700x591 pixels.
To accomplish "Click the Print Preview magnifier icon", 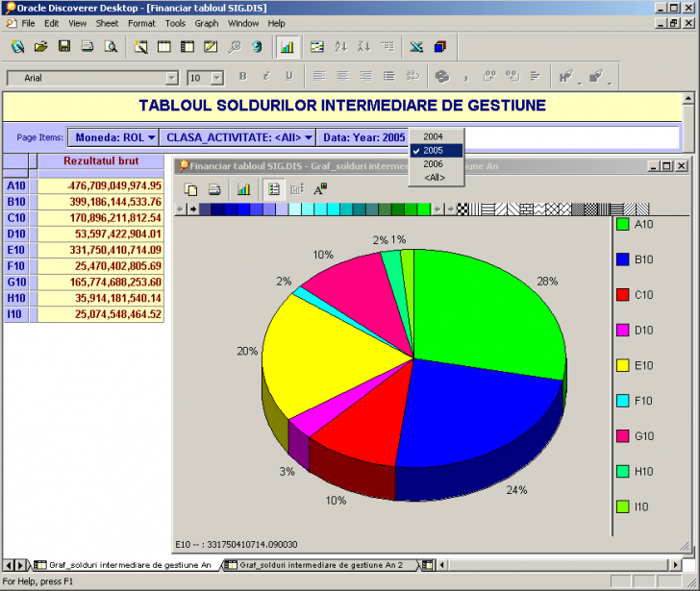I will click(111, 46).
